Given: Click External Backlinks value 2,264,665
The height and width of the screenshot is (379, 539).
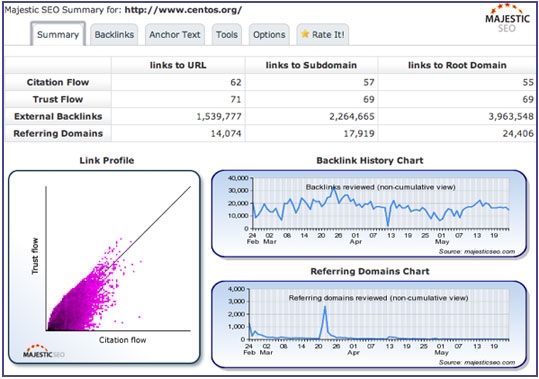Looking at the screenshot, I should (352, 117).
